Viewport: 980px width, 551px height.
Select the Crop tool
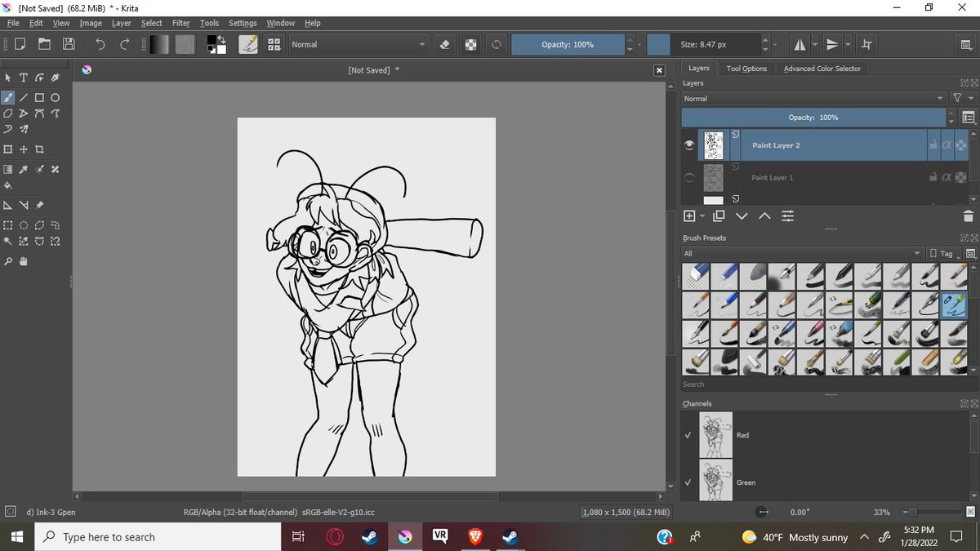click(x=38, y=149)
